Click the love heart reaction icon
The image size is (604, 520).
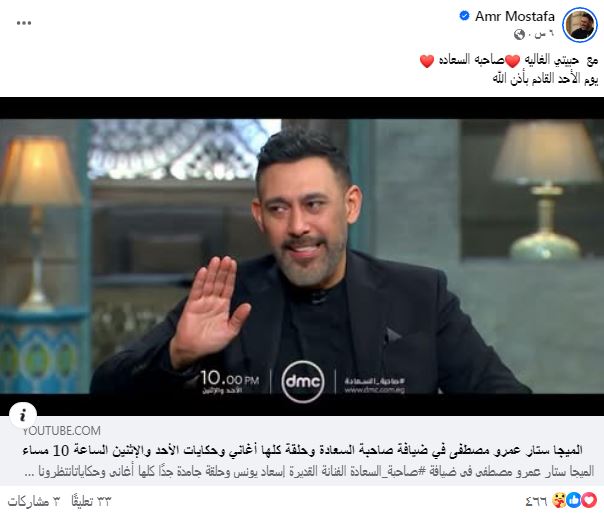(589, 500)
